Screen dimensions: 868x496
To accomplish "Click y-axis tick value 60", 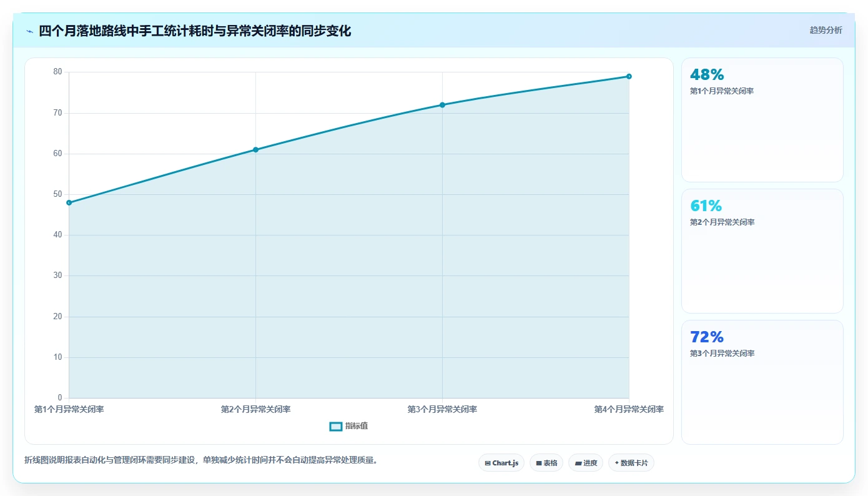I will coord(57,154).
